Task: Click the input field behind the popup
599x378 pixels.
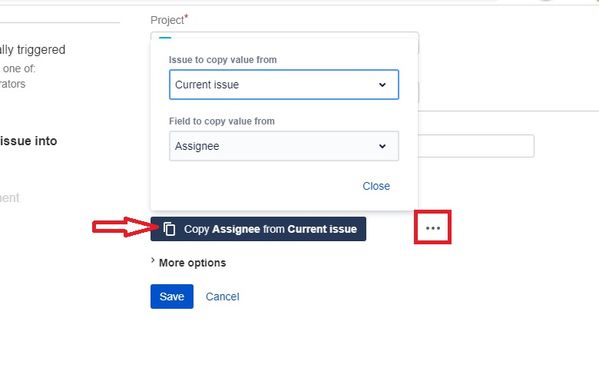Action: point(476,146)
